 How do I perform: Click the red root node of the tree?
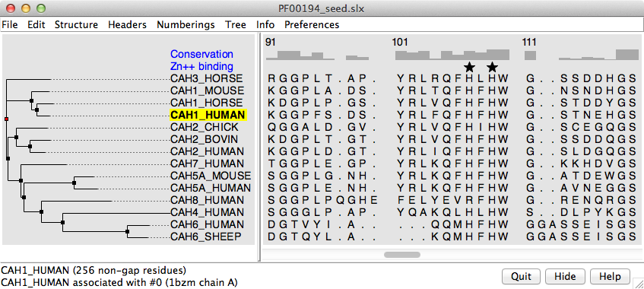click(6, 119)
